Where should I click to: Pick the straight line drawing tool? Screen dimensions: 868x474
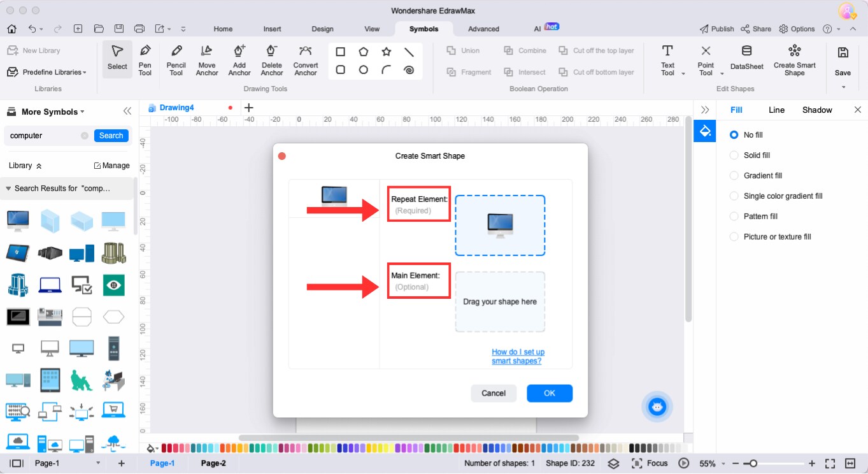tap(409, 52)
